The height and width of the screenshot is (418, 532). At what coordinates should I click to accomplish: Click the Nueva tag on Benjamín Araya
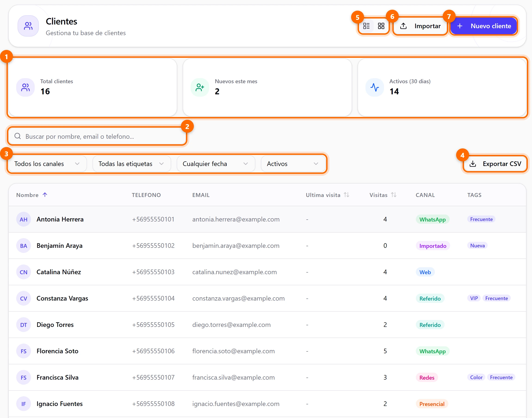tap(477, 246)
